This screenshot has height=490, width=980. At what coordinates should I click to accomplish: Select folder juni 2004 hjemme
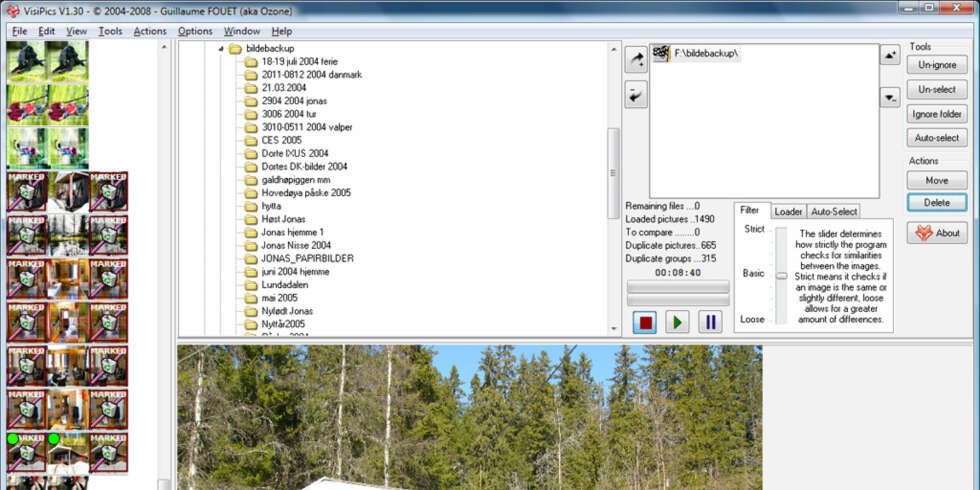click(x=295, y=271)
